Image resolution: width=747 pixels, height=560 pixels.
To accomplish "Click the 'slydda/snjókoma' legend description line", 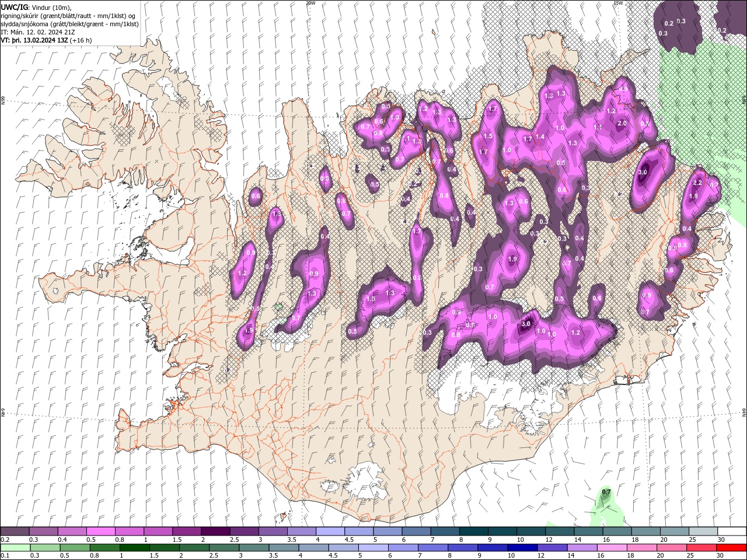I will point(69,24).
